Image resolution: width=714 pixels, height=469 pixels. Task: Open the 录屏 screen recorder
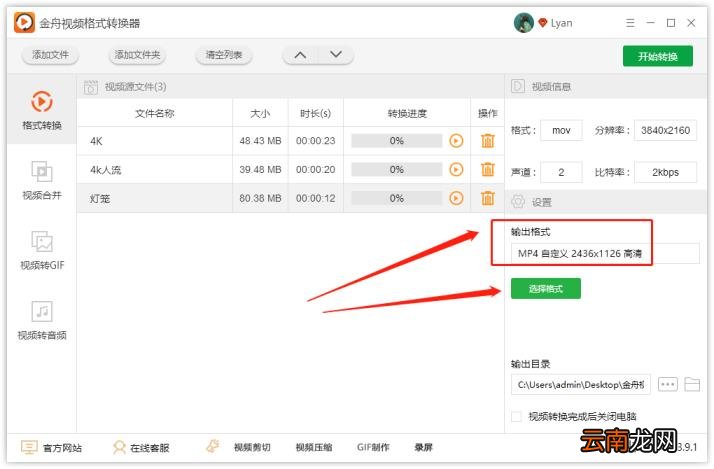click(423, 448)
